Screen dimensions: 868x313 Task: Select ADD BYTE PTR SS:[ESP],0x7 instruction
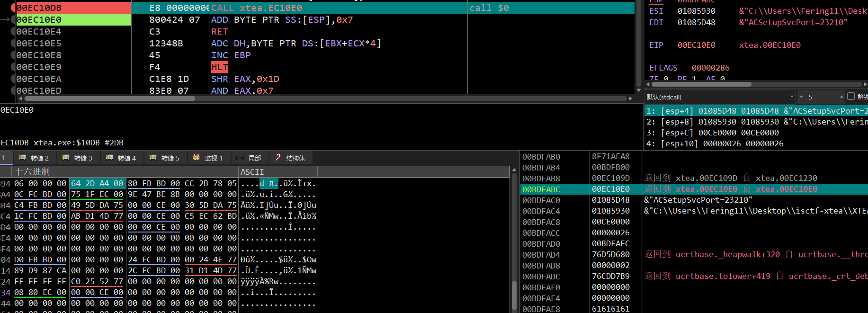pos(282,20)
